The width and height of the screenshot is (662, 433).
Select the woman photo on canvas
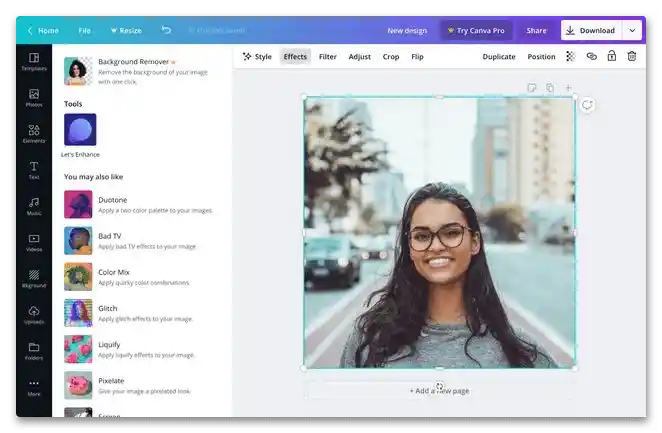440,233
